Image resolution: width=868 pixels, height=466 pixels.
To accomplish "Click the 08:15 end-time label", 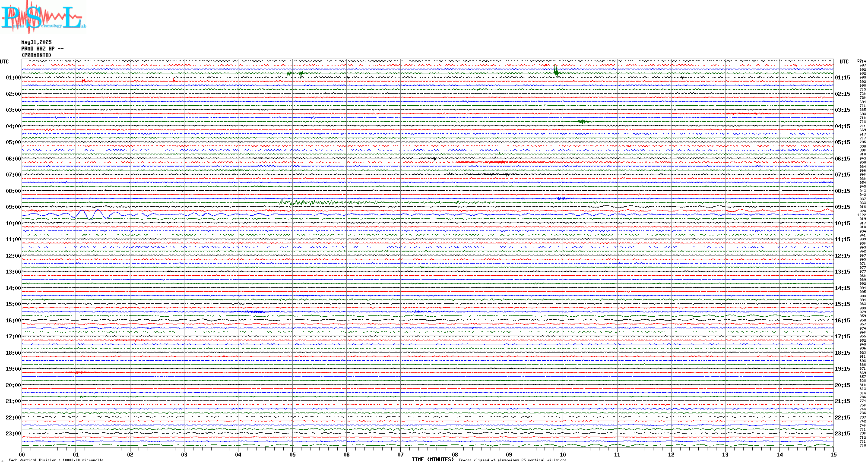I will point(843,191).
